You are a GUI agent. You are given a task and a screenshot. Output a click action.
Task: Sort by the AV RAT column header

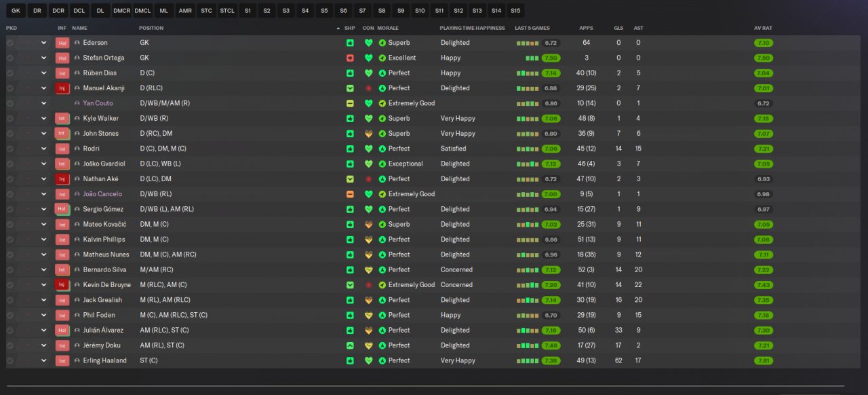763,28
